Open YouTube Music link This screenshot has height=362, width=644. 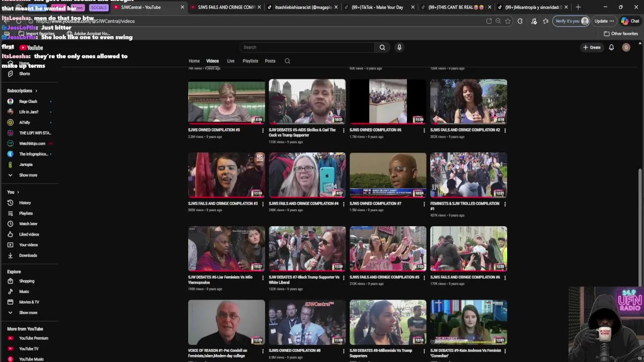[31, 359]
